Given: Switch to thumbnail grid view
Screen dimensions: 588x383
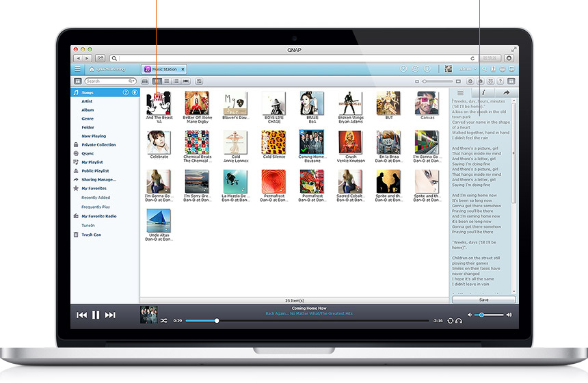Looking at the screenshot, I should (x=157, y=81).
